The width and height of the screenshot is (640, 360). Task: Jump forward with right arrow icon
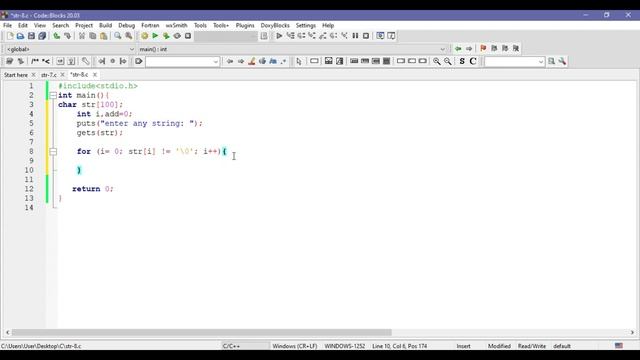469,49
